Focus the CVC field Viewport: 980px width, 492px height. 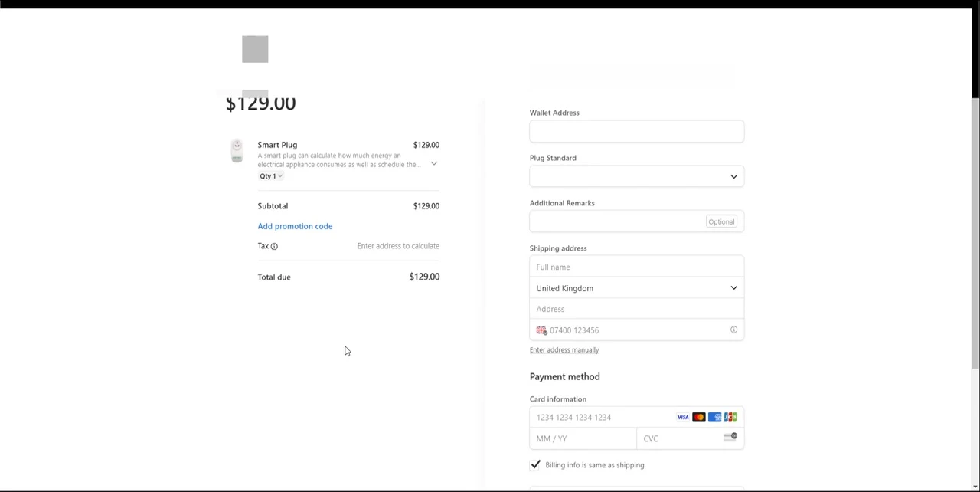click(x=690, y=438)
